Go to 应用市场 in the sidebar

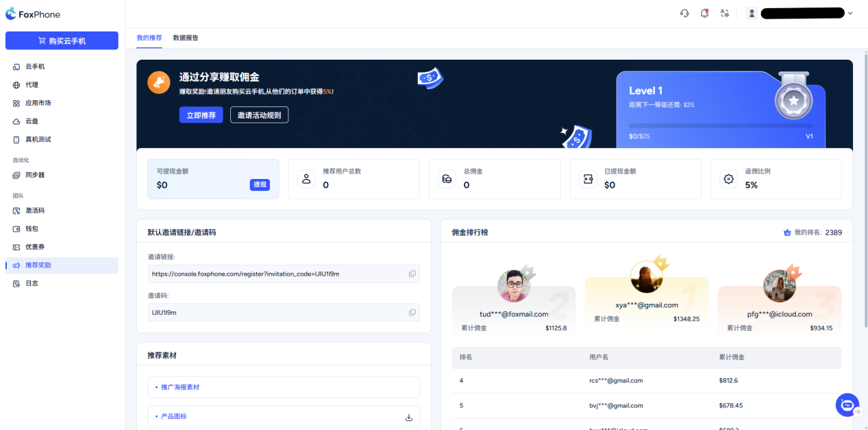coord(38,103)
